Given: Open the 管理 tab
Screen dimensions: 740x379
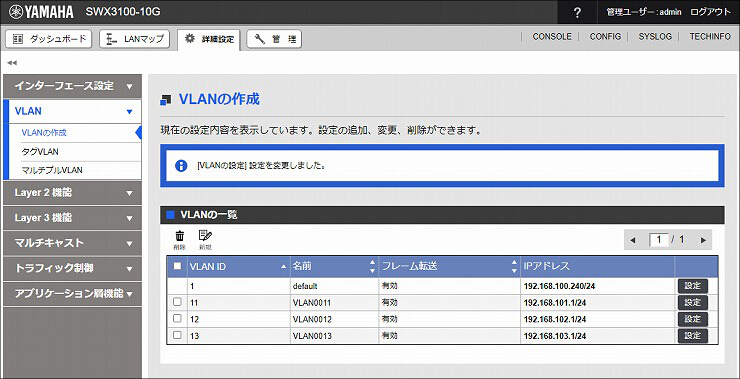Looking at the screenshot, I should (274, 39).
